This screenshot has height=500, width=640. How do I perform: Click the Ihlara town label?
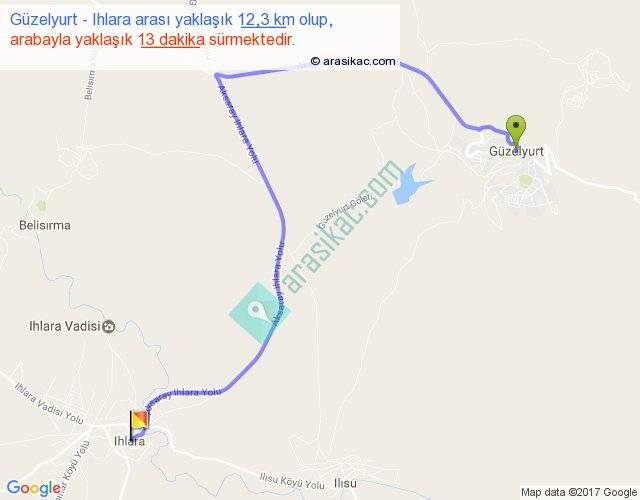(x=129, y=441)
